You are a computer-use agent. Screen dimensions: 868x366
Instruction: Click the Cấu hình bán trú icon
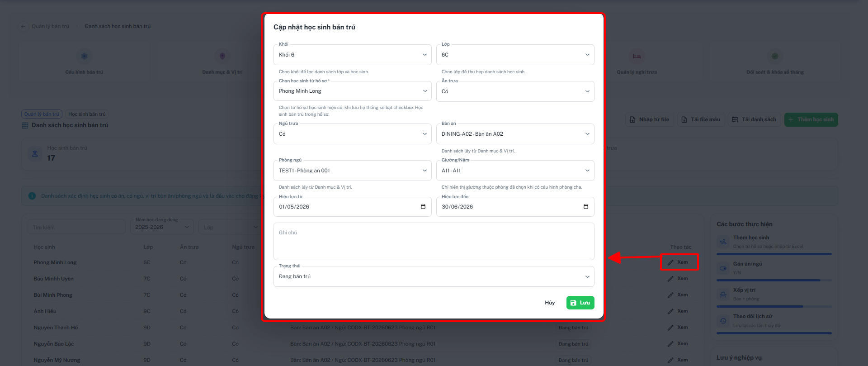(x=84, y=56)
